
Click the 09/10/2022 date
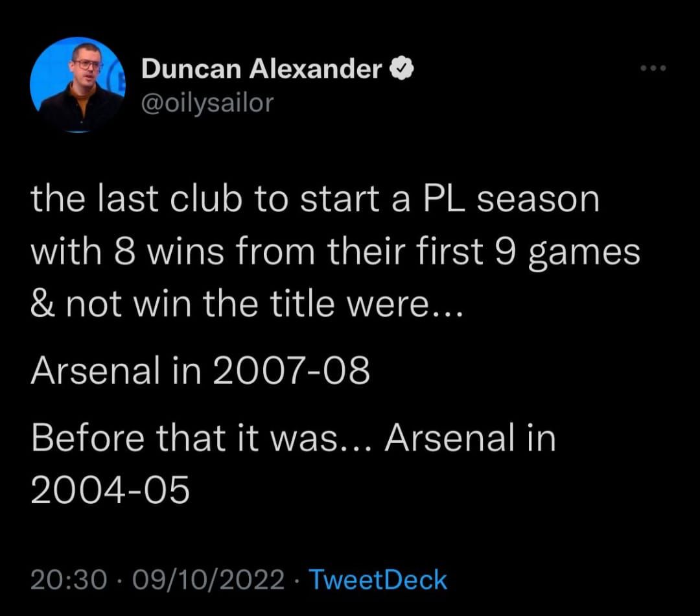(209, 579)
